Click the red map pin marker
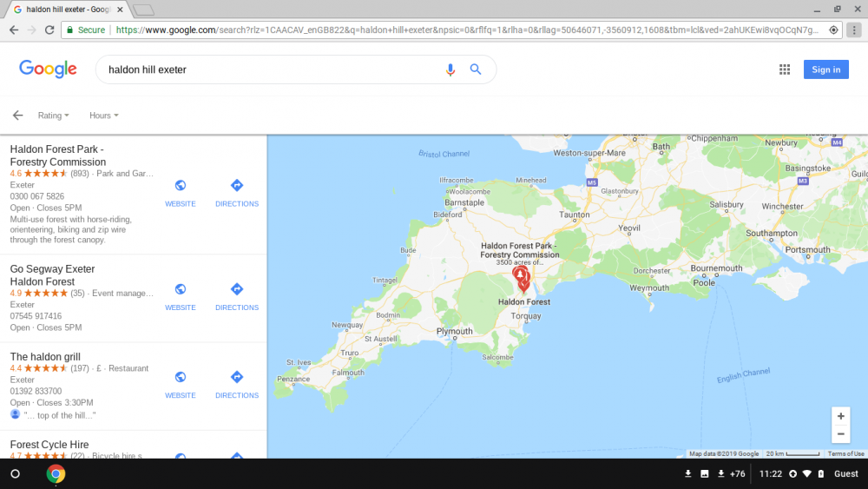Image resolution: width=868 pixels, height=489 pixels. (x=520, y=274)
